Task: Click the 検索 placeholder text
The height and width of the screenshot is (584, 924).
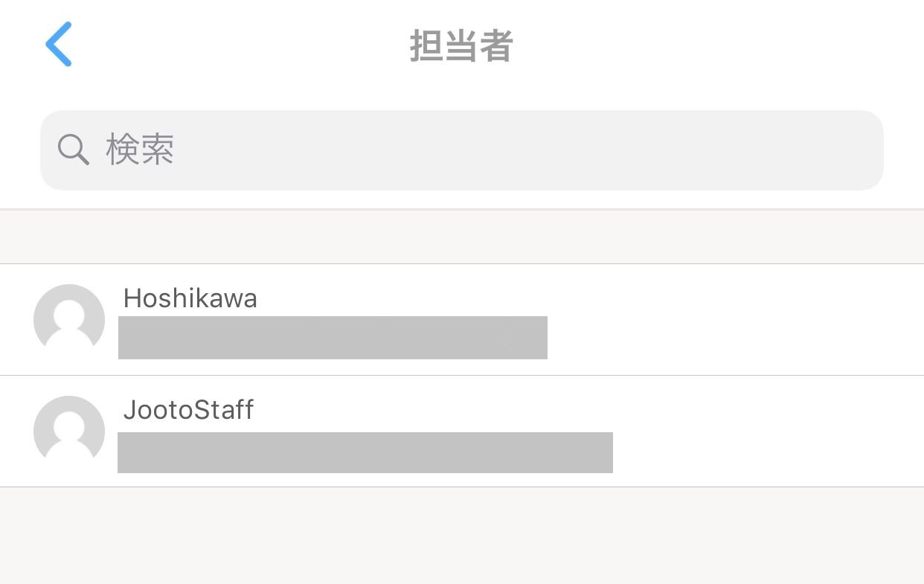Action: pyautogui.click(x=140, y=150)
